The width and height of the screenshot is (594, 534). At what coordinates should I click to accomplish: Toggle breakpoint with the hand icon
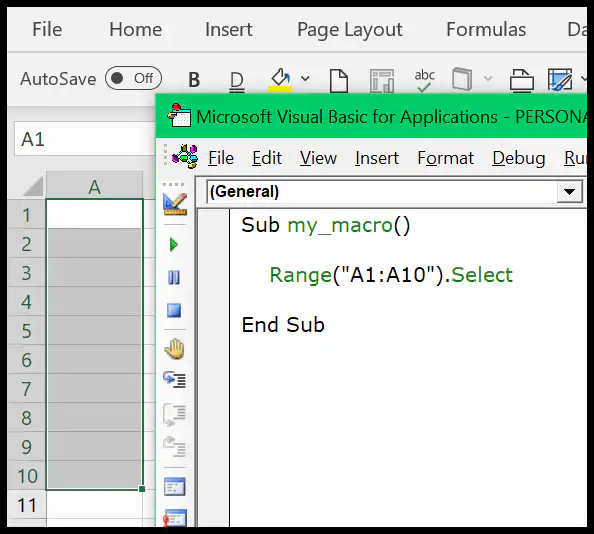174,349
